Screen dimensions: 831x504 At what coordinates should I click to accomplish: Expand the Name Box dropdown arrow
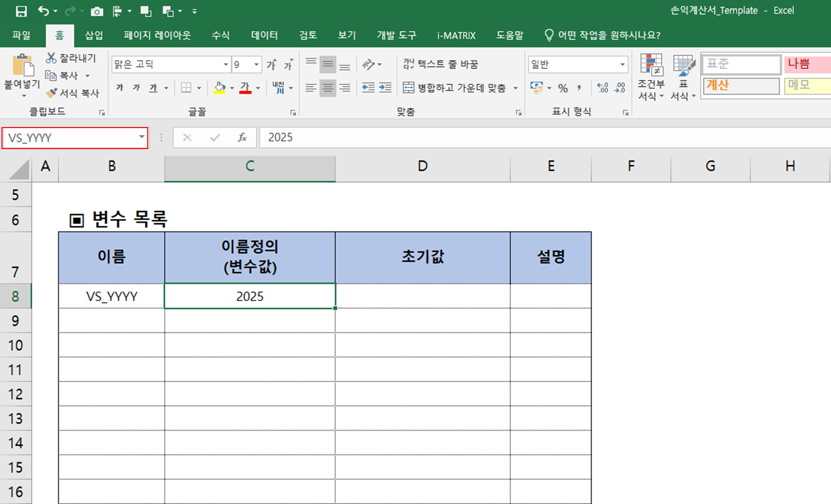[141, 137]
